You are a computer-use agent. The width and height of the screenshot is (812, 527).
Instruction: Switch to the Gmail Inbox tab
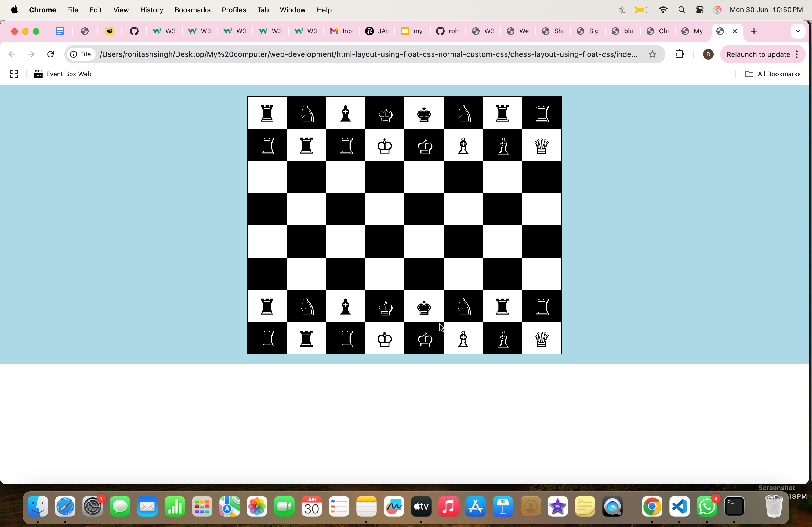point(341,31)
